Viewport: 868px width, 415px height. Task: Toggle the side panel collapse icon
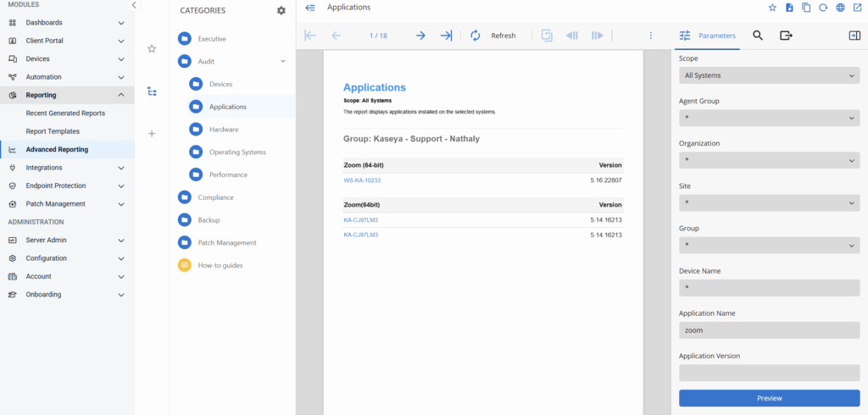click(854, 36)
